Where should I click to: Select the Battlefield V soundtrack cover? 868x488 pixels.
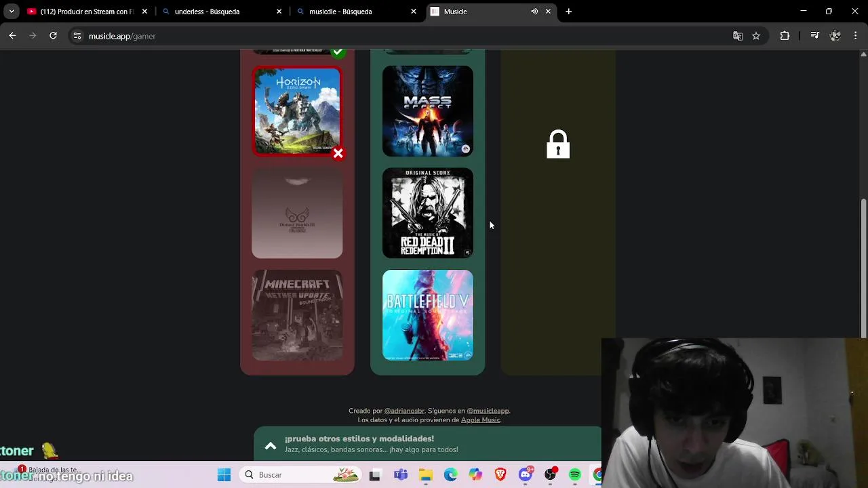[x=428, y=315]
